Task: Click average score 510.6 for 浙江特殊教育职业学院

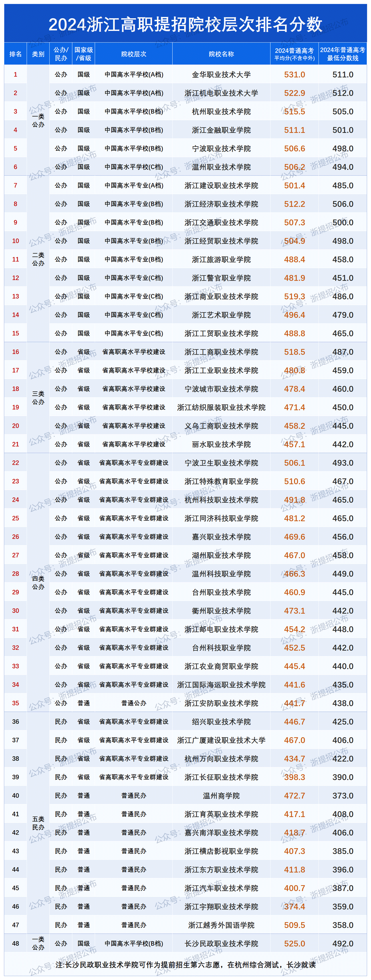Action: click(x=295, y=481)
